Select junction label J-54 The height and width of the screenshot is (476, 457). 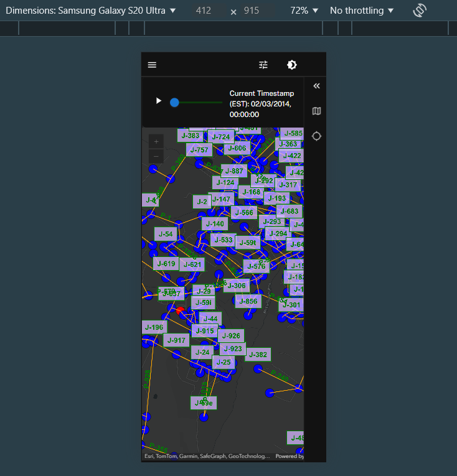166,234
